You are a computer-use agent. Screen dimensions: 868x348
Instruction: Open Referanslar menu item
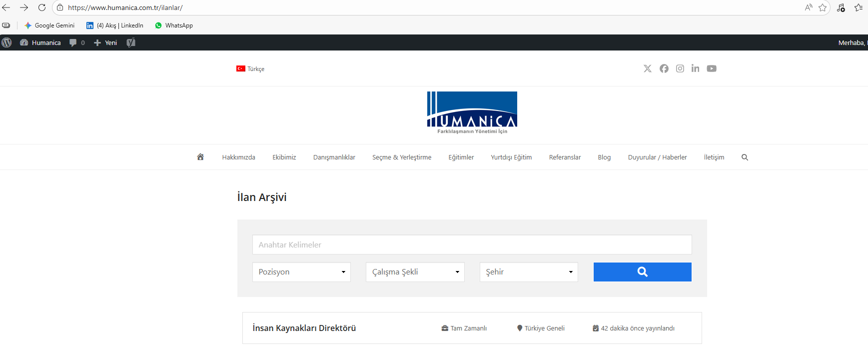click(x=565, y=157)
